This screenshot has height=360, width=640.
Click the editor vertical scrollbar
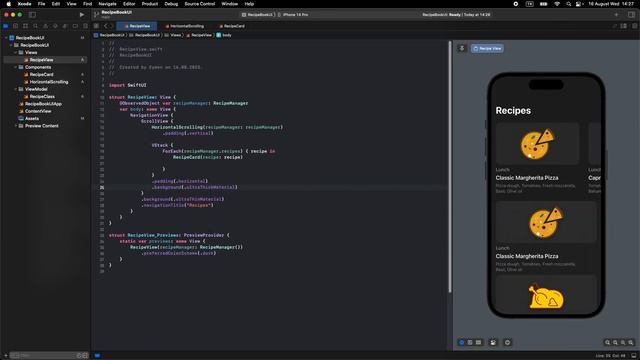coord(450,167)
